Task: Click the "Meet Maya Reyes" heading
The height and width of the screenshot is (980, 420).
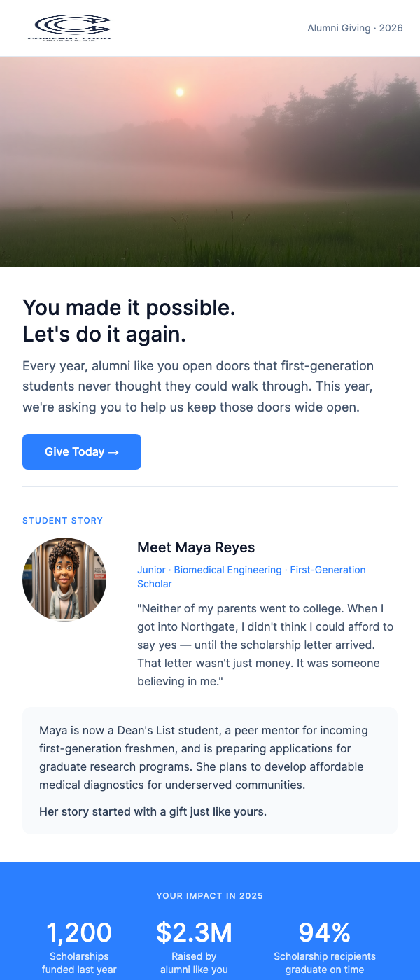Action: click(x=196, y=547)
